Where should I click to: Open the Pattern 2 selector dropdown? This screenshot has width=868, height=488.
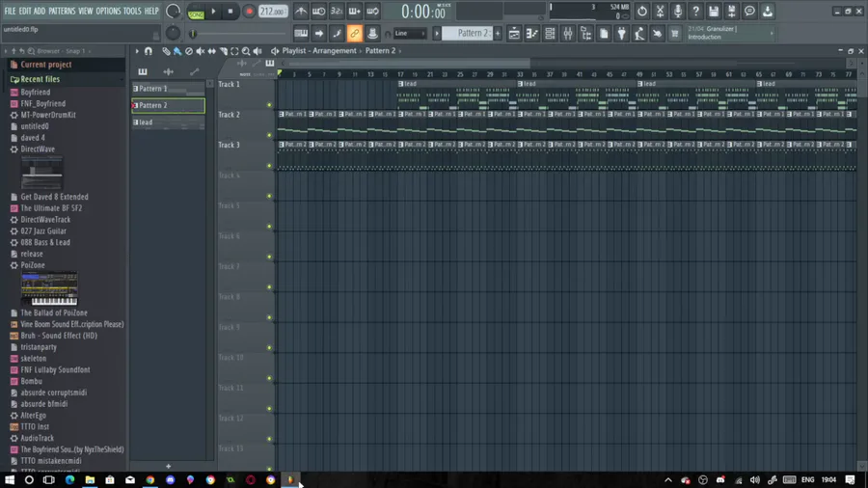click(468, 33)
